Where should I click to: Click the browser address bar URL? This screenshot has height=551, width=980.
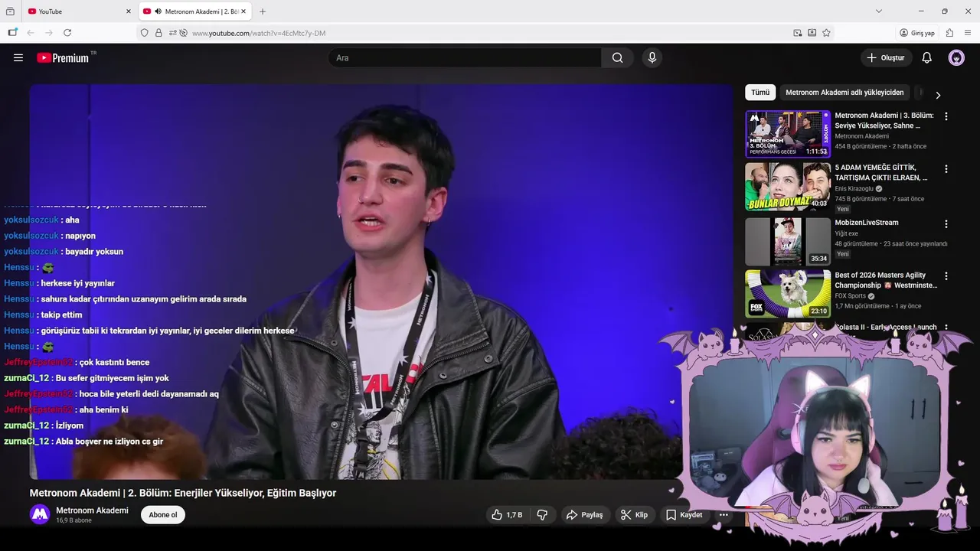tap(259, 33)
